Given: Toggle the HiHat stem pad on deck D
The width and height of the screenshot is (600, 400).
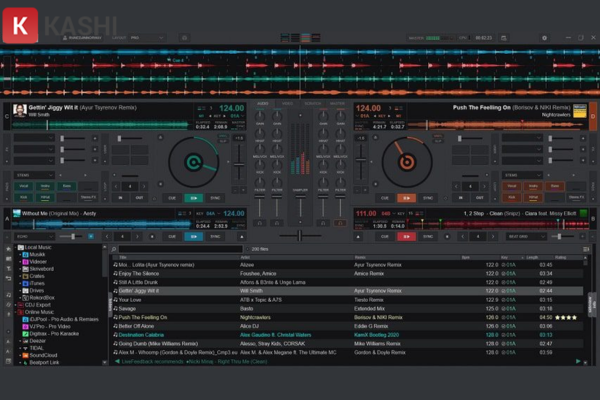Looking at the screenshot, I should point(533,198).
